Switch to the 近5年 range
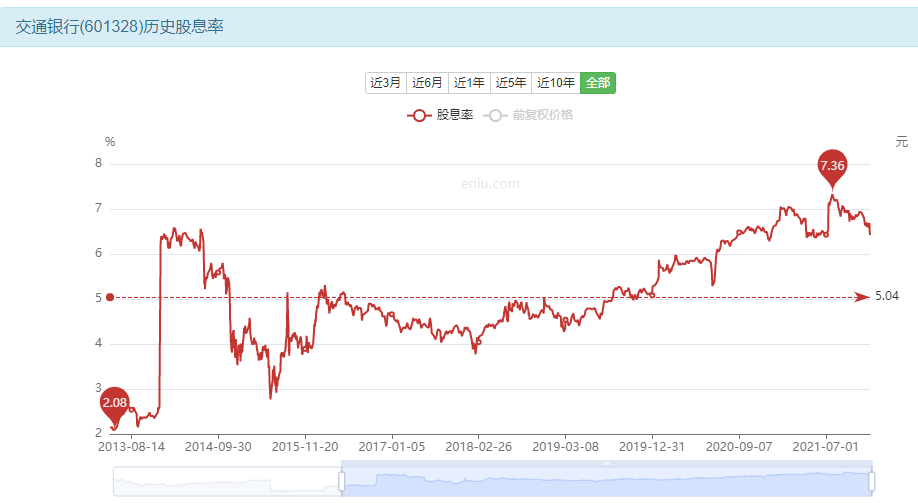Image resolution: width=918 pixels, height=503 pixels. (511, 83)
